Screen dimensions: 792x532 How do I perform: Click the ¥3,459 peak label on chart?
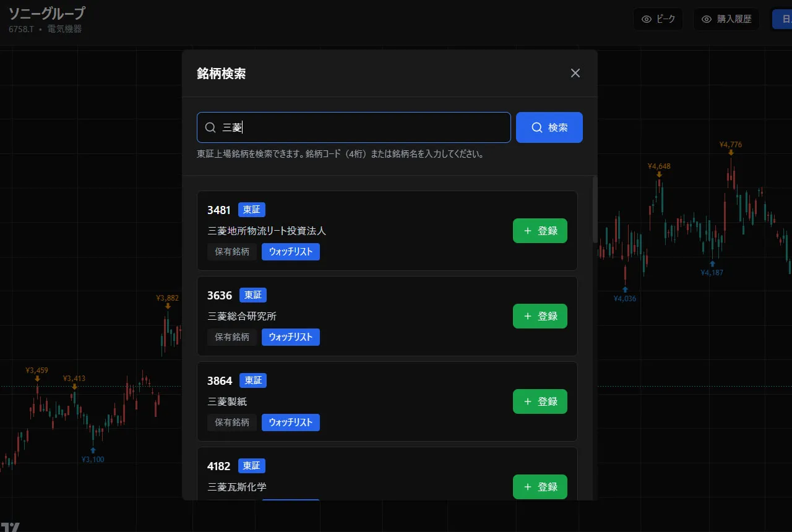[37, 371]
